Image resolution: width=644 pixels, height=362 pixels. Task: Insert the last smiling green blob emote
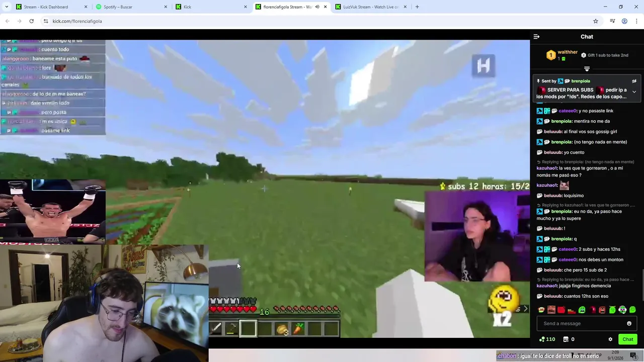coord(632,310)
